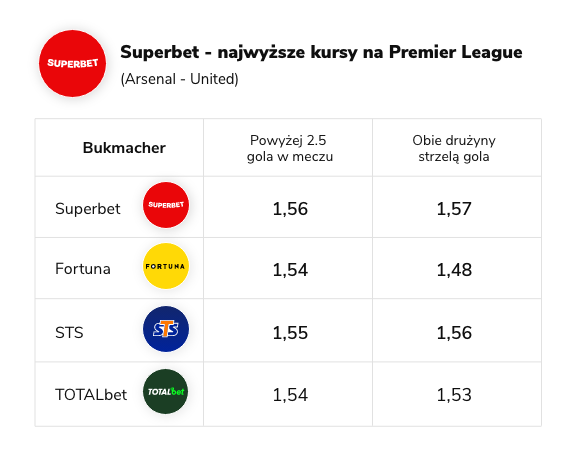Click the Bukmacher column header
Image resolution: width=570 pixels, height=459 pixels.
point(124,148)
